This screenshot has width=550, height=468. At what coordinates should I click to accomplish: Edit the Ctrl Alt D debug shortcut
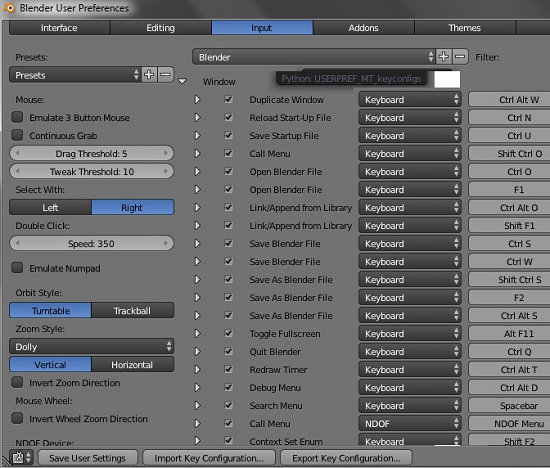click(x=509, y=387)
